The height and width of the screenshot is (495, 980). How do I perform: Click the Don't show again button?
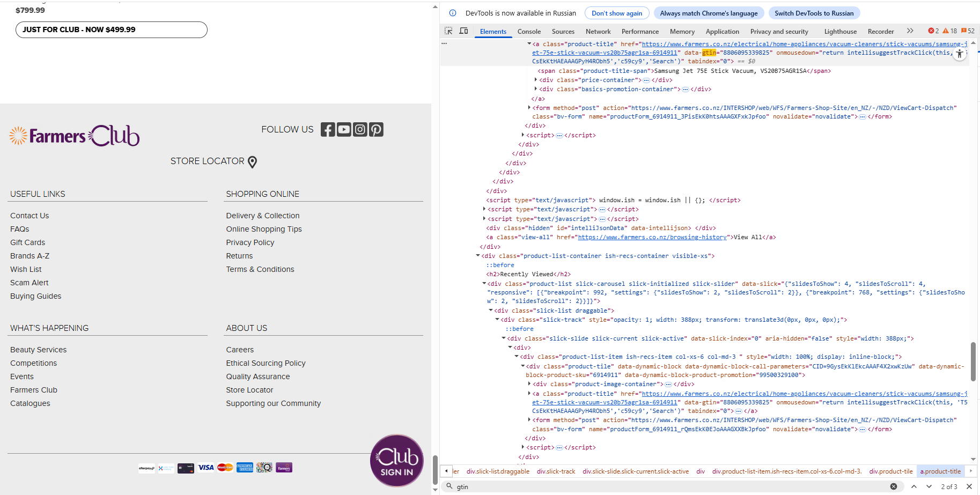pyautogui.click(x=617, y=13)
